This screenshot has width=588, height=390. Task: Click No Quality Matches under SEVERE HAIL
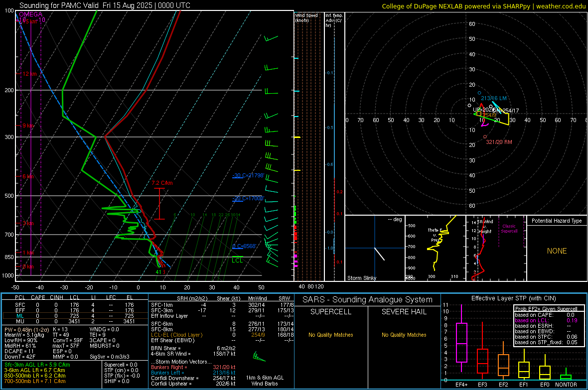(x=404, y=335)
